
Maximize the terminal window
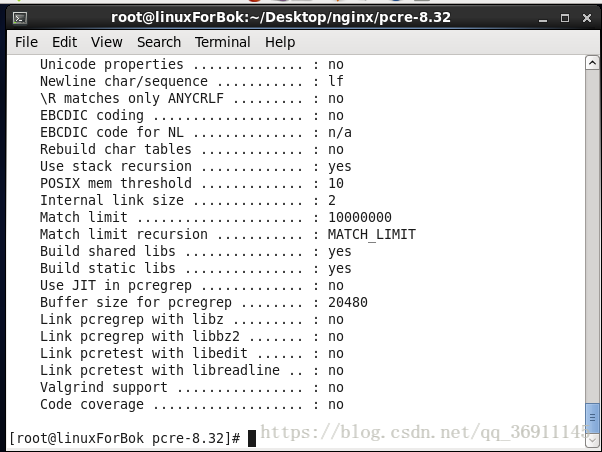565,18
